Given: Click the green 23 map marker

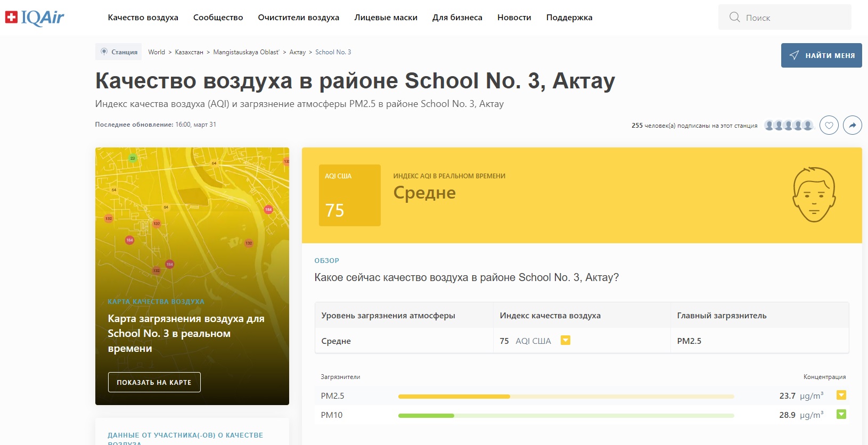Looking at the screenshot, I should [x=133, y=158].
